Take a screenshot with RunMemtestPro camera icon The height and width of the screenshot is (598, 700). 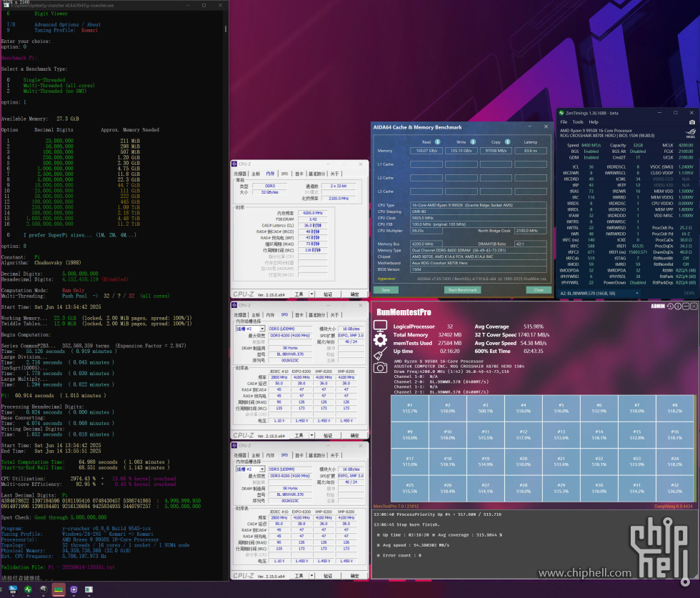380,367
